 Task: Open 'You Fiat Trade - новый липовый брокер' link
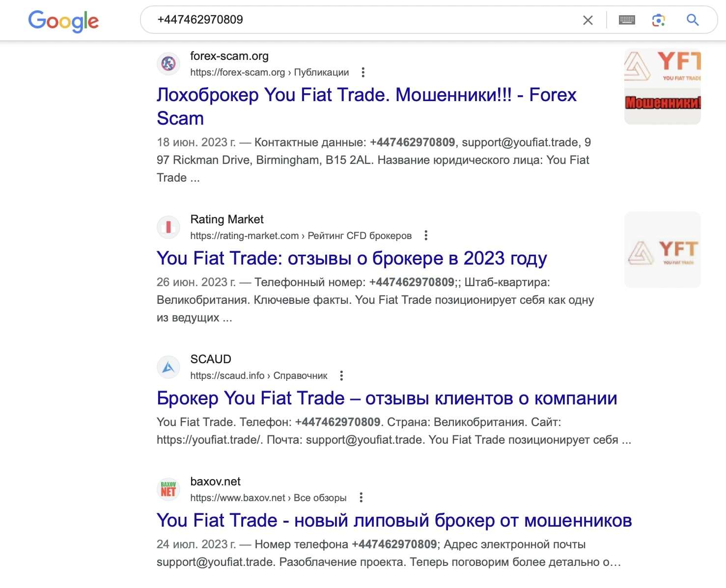coord(394,520)
